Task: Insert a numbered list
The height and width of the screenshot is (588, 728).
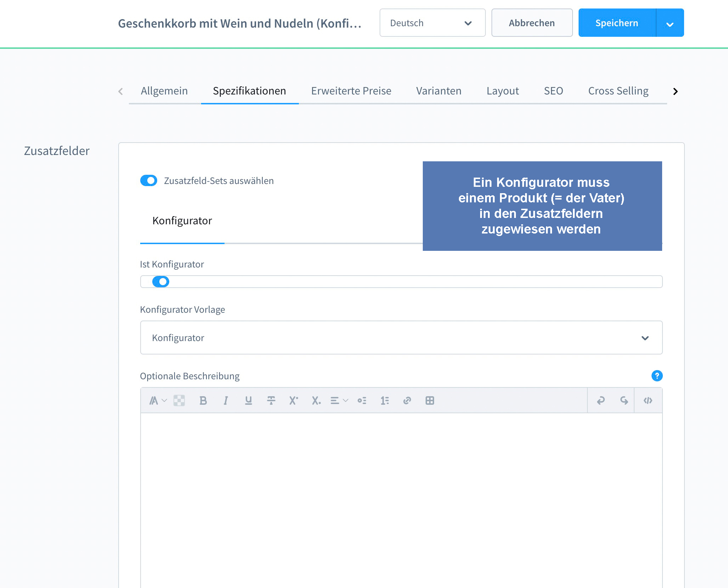Action: click(x=384, y=400)
